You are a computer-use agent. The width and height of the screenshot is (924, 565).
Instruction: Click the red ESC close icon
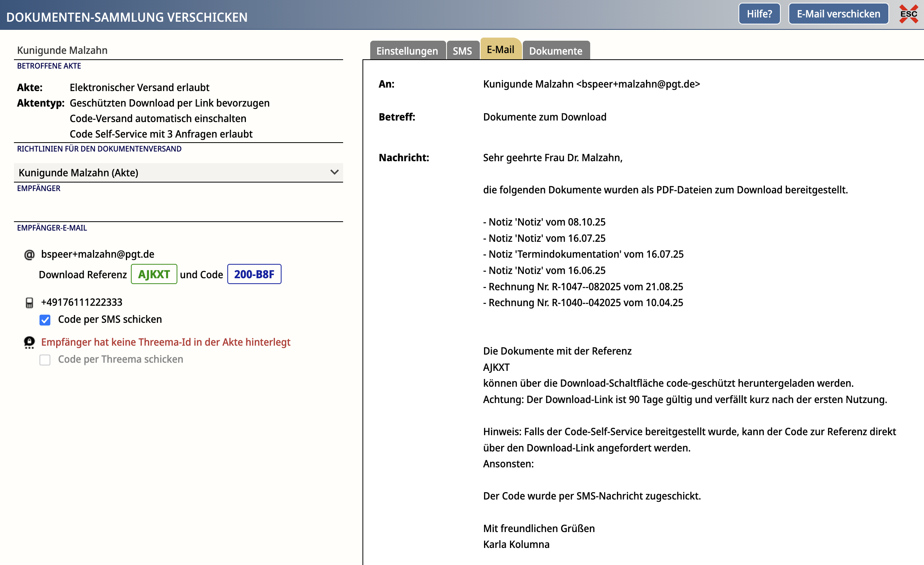909,14
